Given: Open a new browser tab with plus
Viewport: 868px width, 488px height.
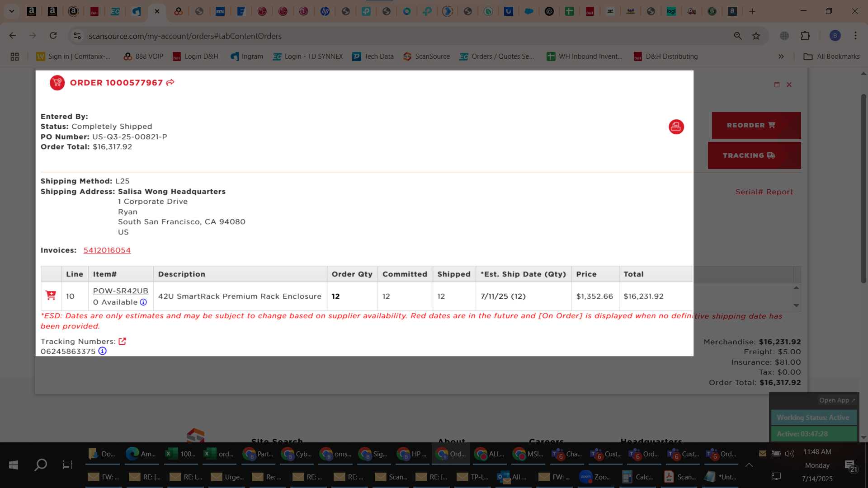Looking at the screenshot, I should coord(752,11).
